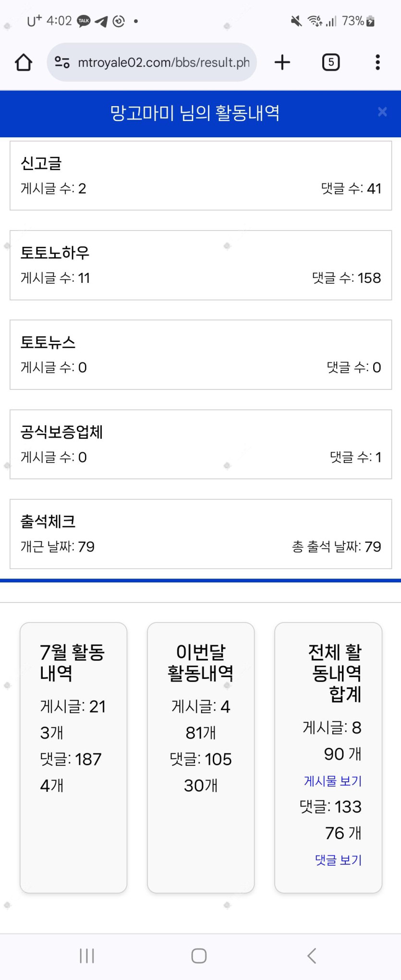This screenshot has width=401, height=980.
Task: Close the 활동내역 popup header
Action: 382,112
